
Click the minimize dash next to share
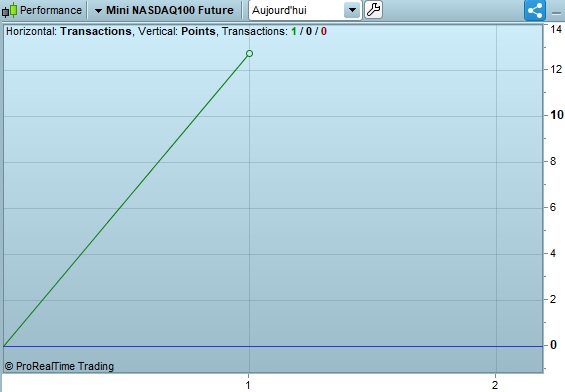tap(556, 13)
